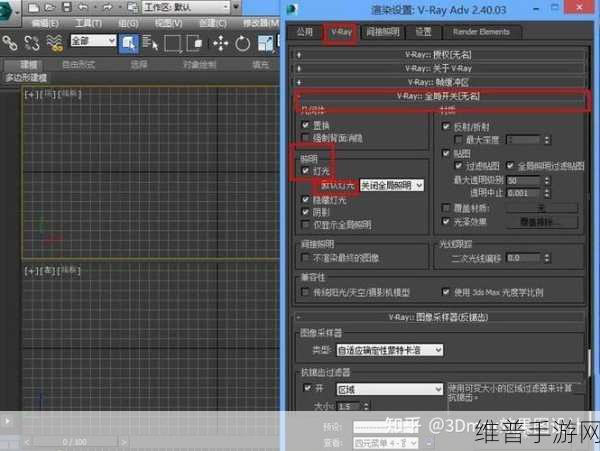Open the Select by Name tool
The height and width of the screenshot is (451, 600).
pyautogui.click(x=150, y=43)
